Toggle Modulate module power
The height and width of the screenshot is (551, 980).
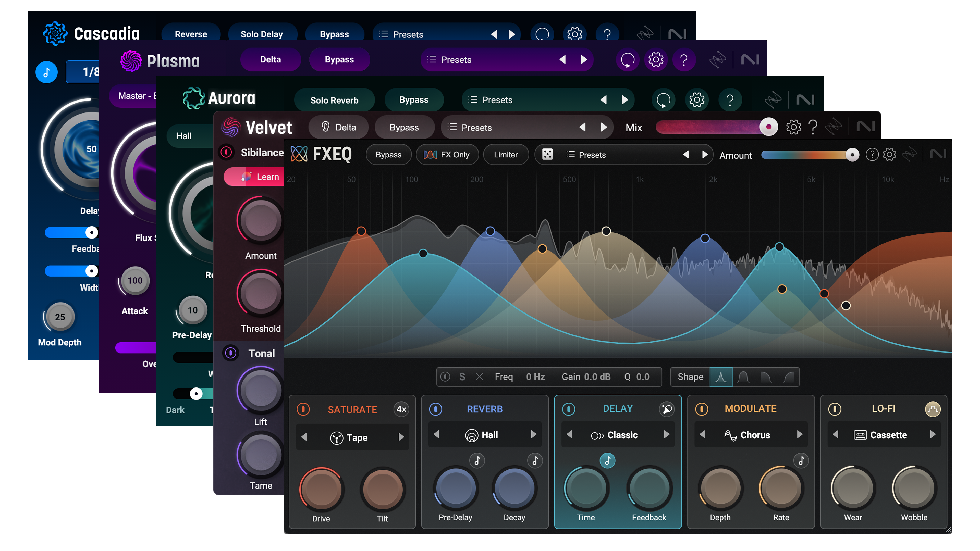tap(702, 409)
